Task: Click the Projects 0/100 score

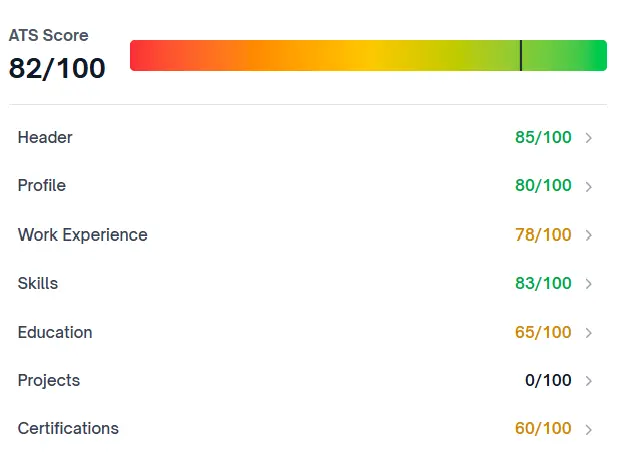Action: 548,380
